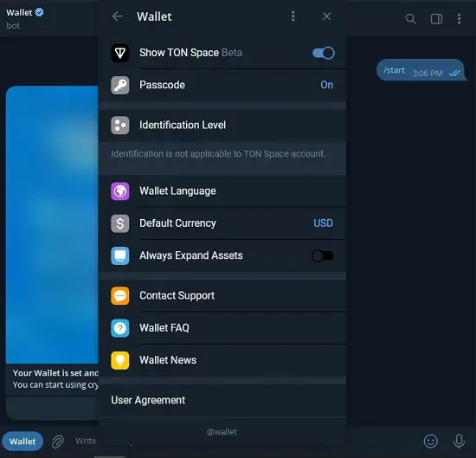The width and height of the screenshot is (476, 458).
Task: Click the paperclip attach file icon
Action: point(57,442)
